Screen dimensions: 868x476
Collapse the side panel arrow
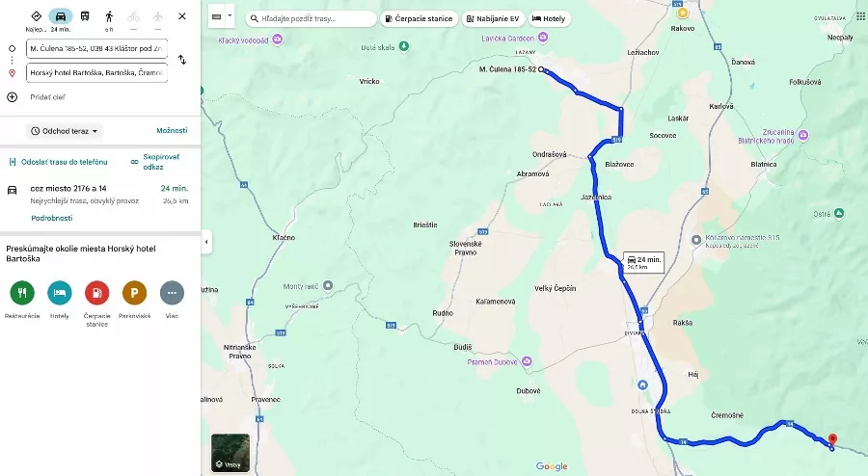[x=206, y=242]
